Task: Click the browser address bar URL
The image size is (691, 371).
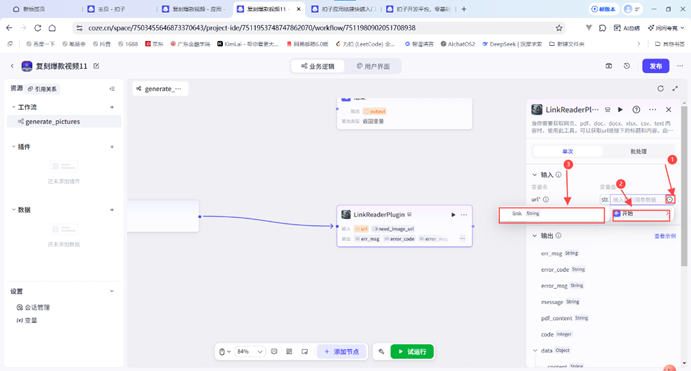Action: (x=251, y=28)
